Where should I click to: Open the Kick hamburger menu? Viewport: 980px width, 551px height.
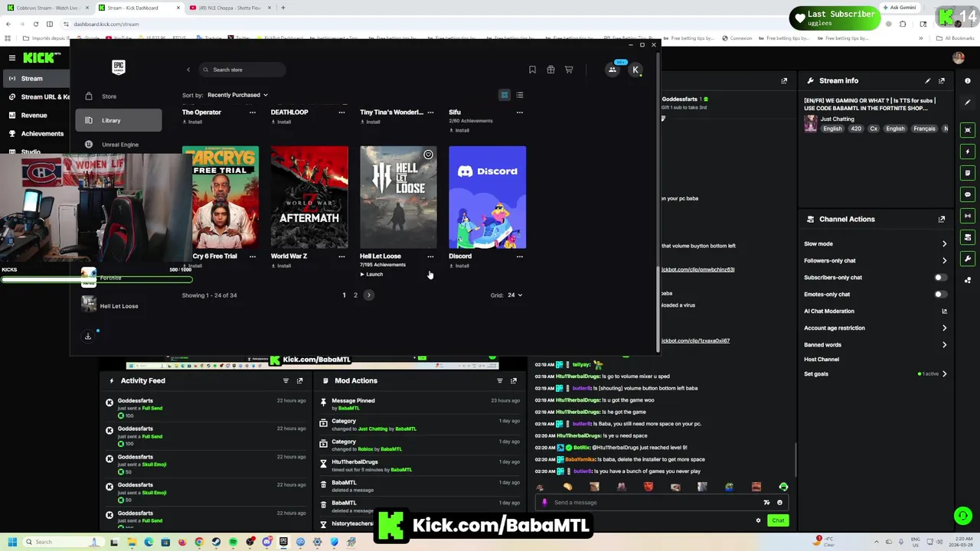pos(11,57)
